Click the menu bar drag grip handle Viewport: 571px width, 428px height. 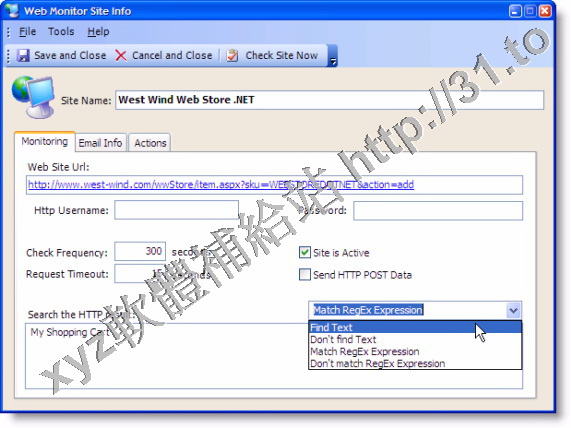(8, 32)
